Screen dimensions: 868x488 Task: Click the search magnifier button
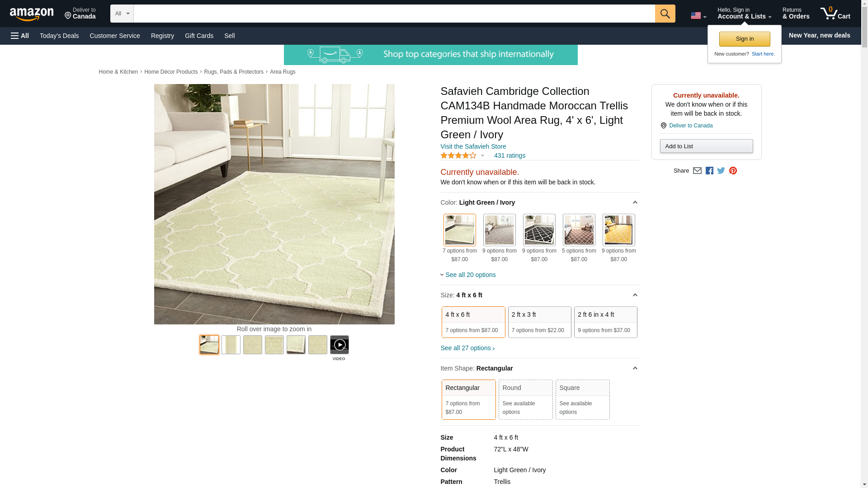[x=665, y=14]
